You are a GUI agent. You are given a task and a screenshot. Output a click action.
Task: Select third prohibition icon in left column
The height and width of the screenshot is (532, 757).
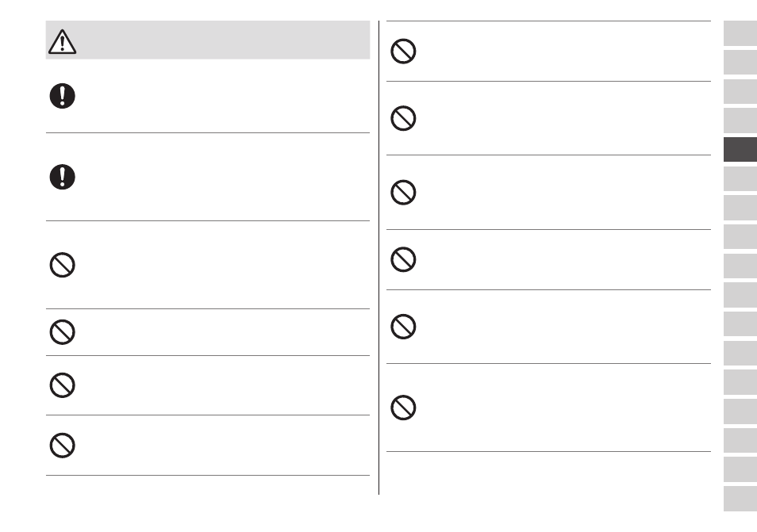(x=62, y=385)
